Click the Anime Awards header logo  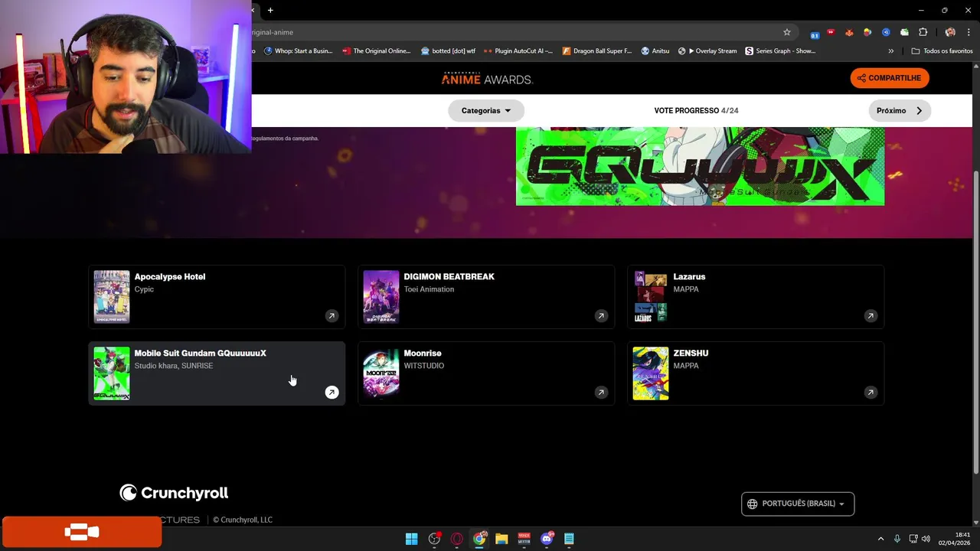487,78
